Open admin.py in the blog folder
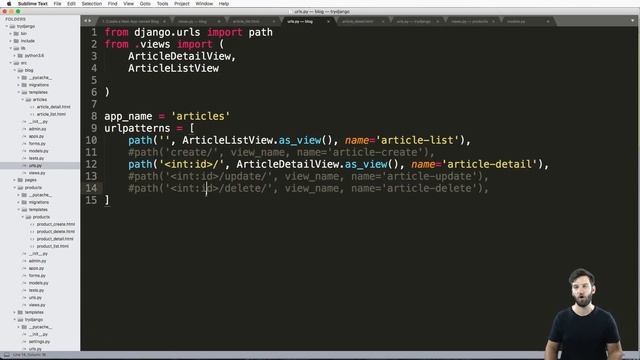The image size is (640, 360). 37,129
